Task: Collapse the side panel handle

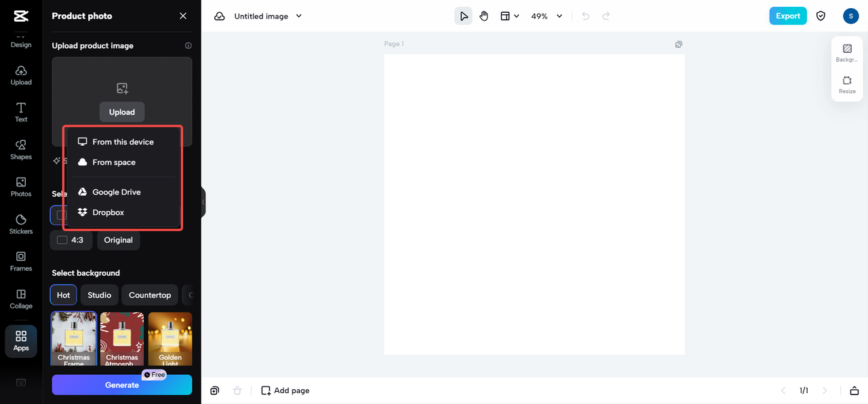Action: coord(203,202)
